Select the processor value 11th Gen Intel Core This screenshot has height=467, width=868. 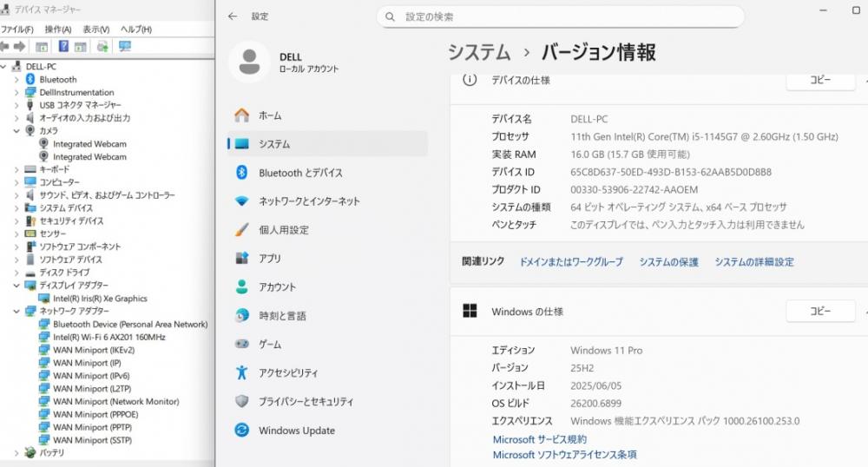(x=704, y=136)
